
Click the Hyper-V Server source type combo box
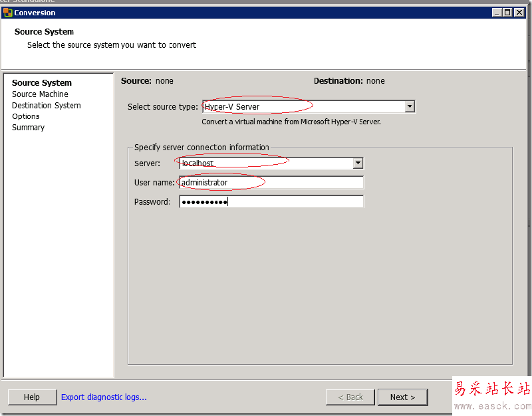pos(303,106)
